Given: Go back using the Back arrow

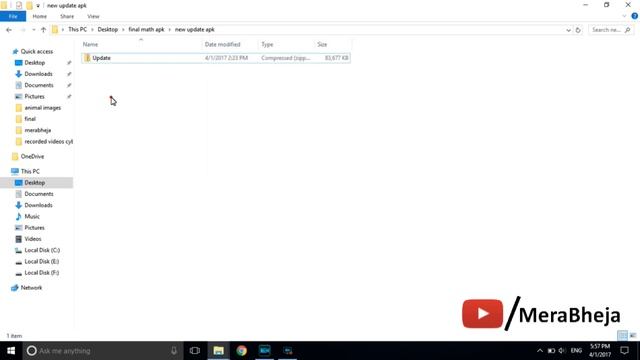Looking at the screenshot, I should click(x=9, y=30).
